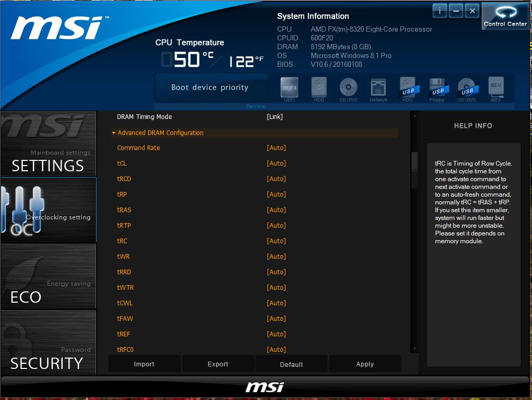Image resolution: width=532 pixels, height=400 pixels.
Task: Change tCWL [Auto] value
Action: point(276,303)
